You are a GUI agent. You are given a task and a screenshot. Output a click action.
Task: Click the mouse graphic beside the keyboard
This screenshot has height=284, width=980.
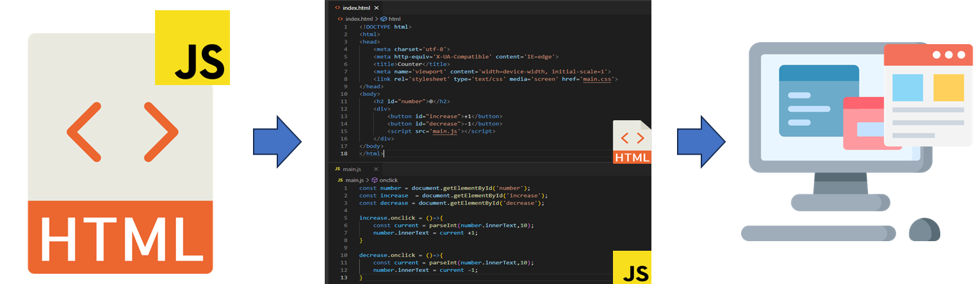(924, 230)
